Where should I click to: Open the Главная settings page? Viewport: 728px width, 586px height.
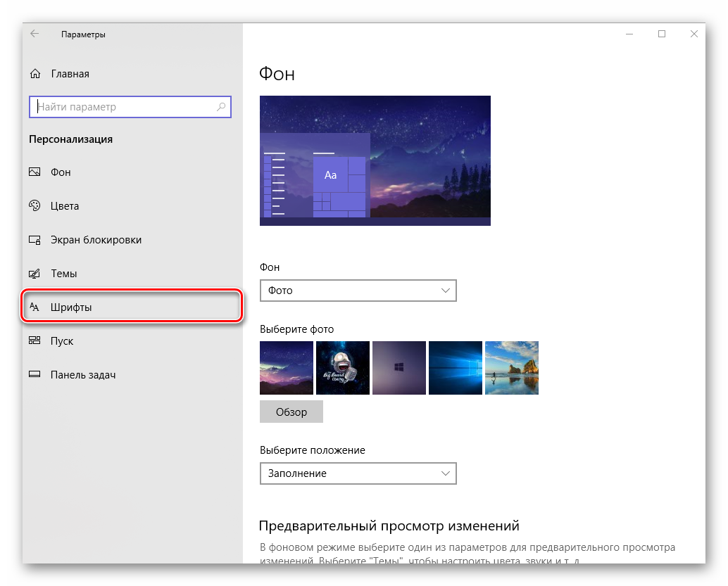pos(70,74)
